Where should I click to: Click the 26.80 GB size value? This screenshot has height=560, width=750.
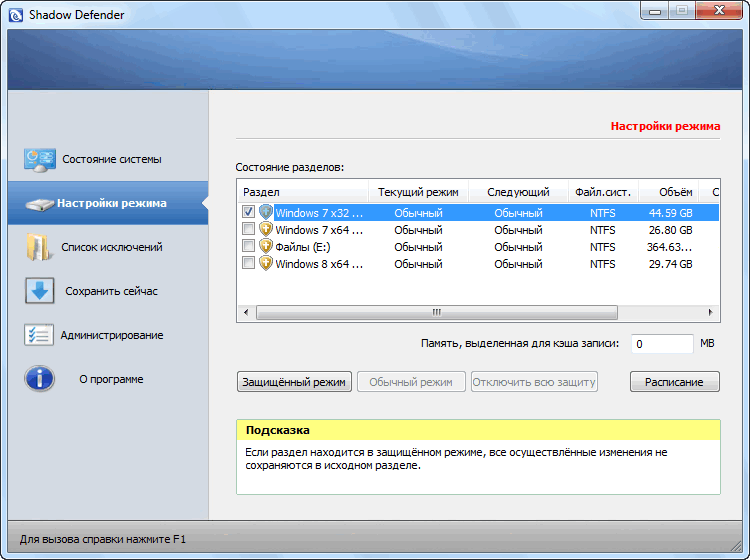click(671, 230)
